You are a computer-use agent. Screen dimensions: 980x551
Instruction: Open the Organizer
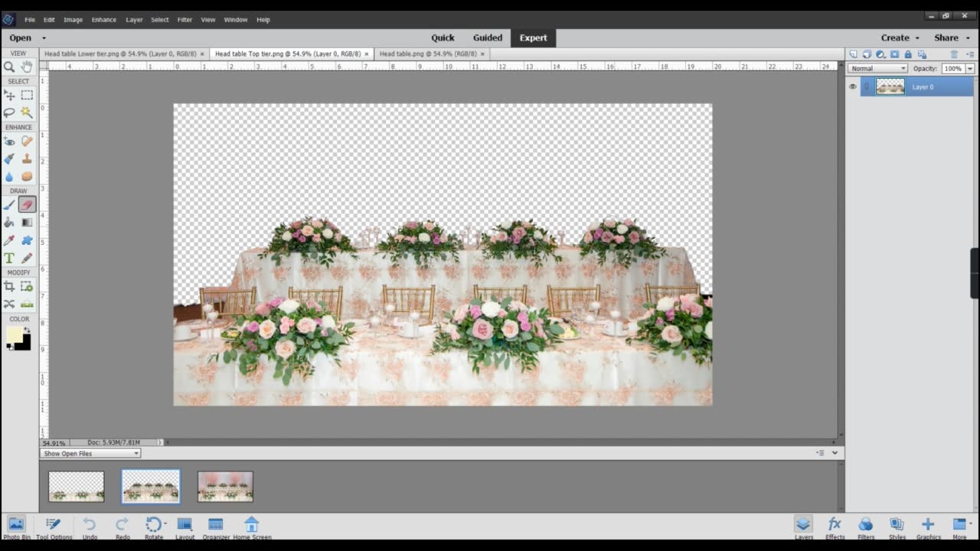point(216,527)
